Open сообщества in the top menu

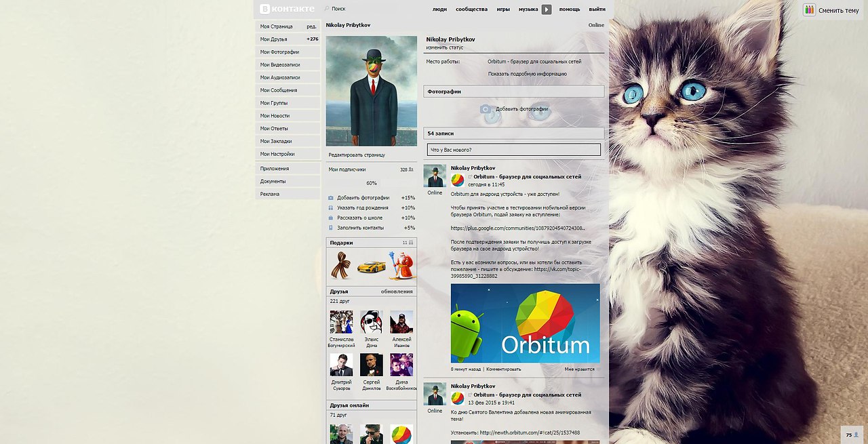click(471, 9)
